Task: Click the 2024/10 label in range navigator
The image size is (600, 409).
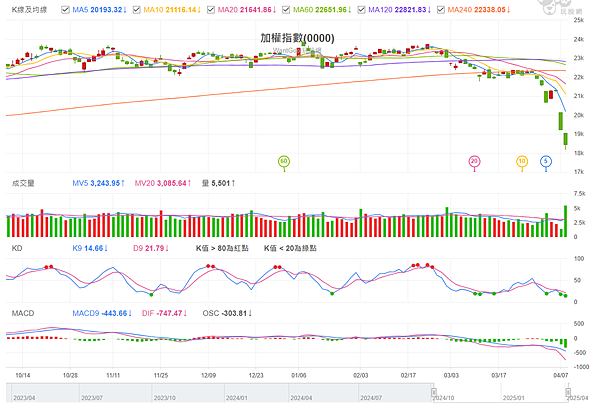Action: [x=444, y=398]
